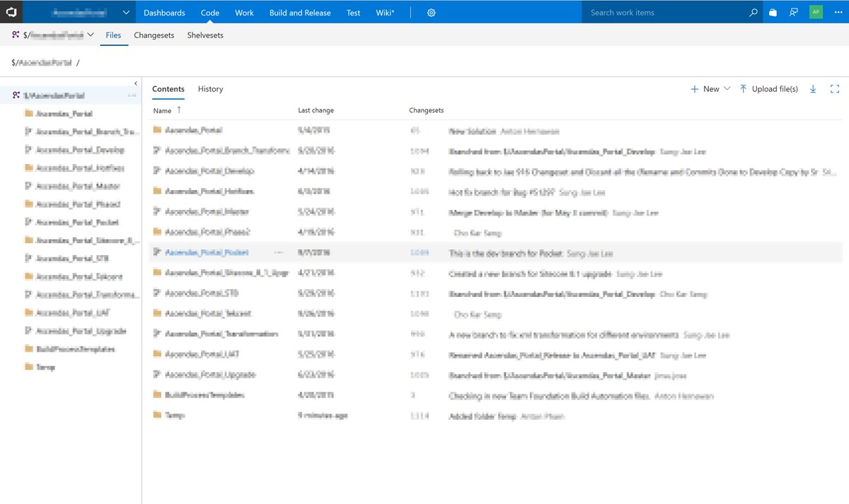Open changeset link on the Temp row
This screenshot has width=849, height=504.
tap(420, 416)
